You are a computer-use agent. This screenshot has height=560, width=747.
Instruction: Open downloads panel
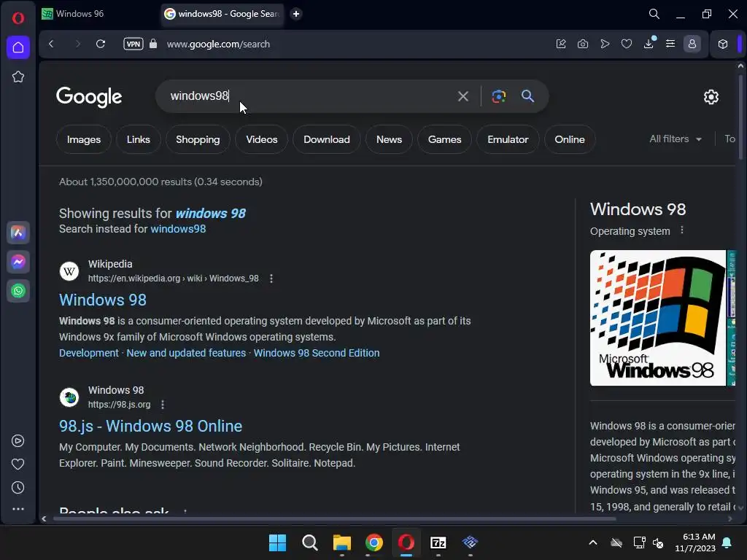649,44
